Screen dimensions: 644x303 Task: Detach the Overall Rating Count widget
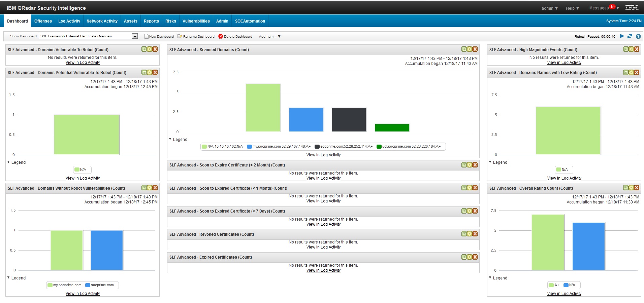tap(626, 188)
